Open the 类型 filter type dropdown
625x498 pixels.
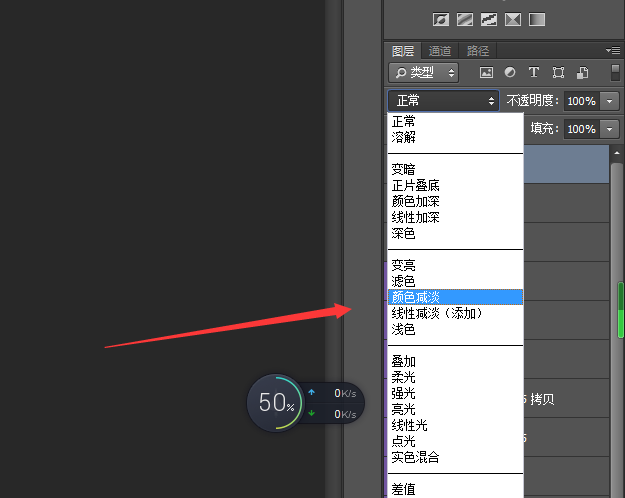coord(423,73)
